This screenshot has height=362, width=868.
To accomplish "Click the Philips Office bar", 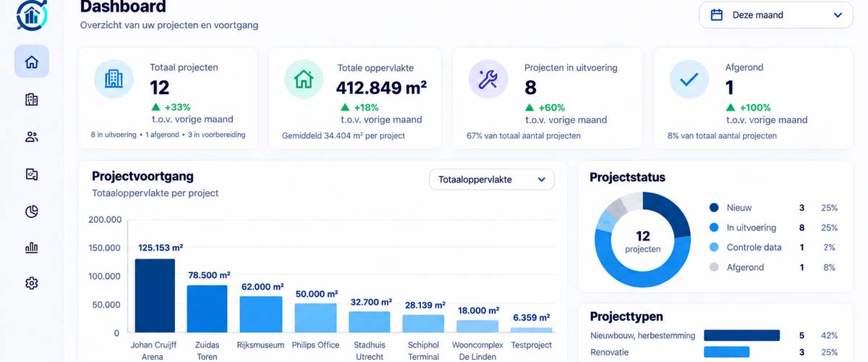I will pos(315,318).
